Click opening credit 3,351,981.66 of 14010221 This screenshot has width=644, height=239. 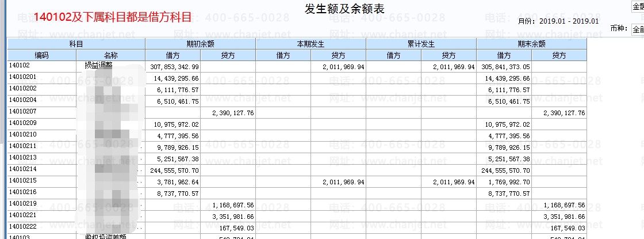point(228,217)
